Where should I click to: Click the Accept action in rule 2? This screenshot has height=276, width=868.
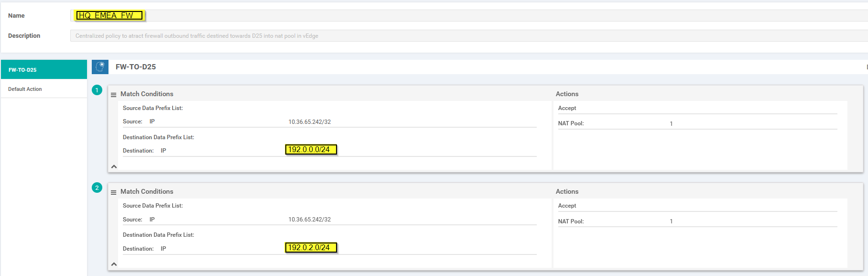tap(567, 206)
